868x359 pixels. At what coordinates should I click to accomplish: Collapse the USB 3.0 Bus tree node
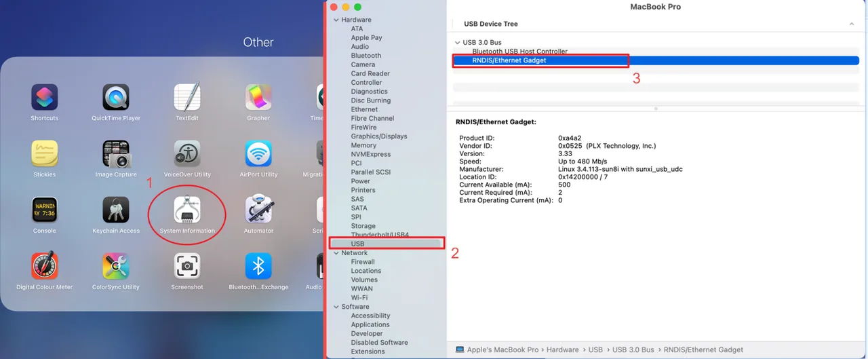click(457, 43)
